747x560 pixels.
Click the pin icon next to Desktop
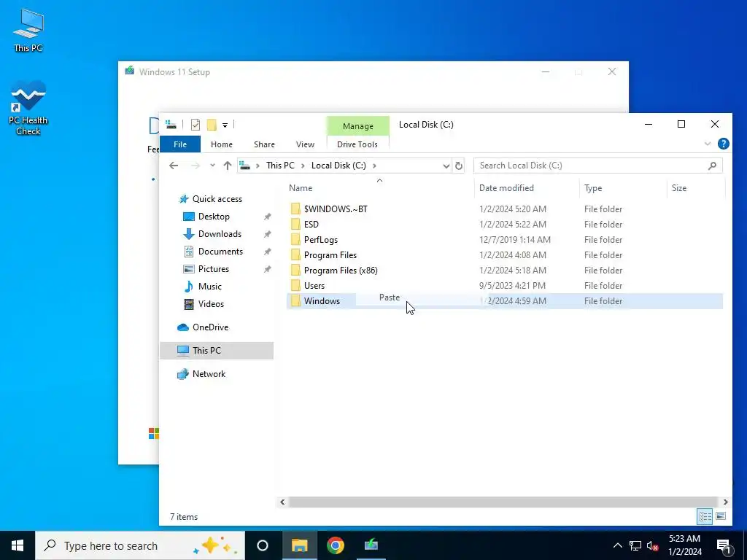click(x=267, y=217)
